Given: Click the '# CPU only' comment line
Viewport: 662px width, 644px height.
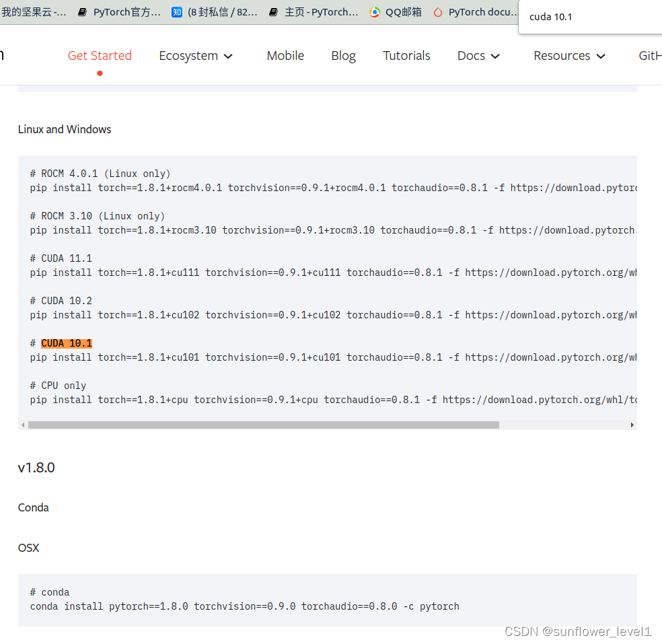Looking at the screenshot, I should click(x=58, y=386).
